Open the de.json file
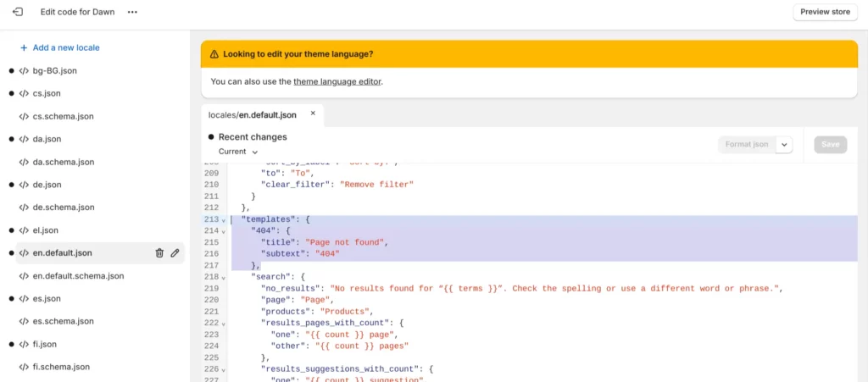The width and height of the screenshot is (868, 382). pos(47,185)
